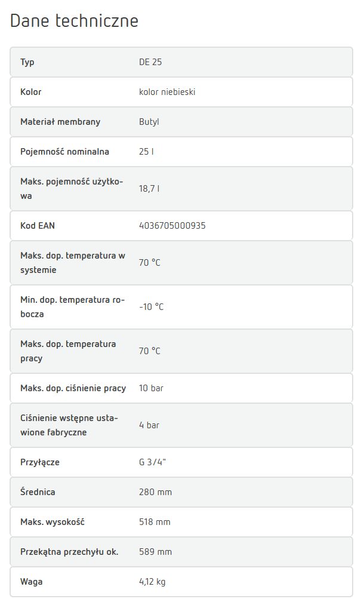Select 'Maks. dop. temperatura pracy' label
Viewport: 364px width, 608px height.
[x=68, y=351]
